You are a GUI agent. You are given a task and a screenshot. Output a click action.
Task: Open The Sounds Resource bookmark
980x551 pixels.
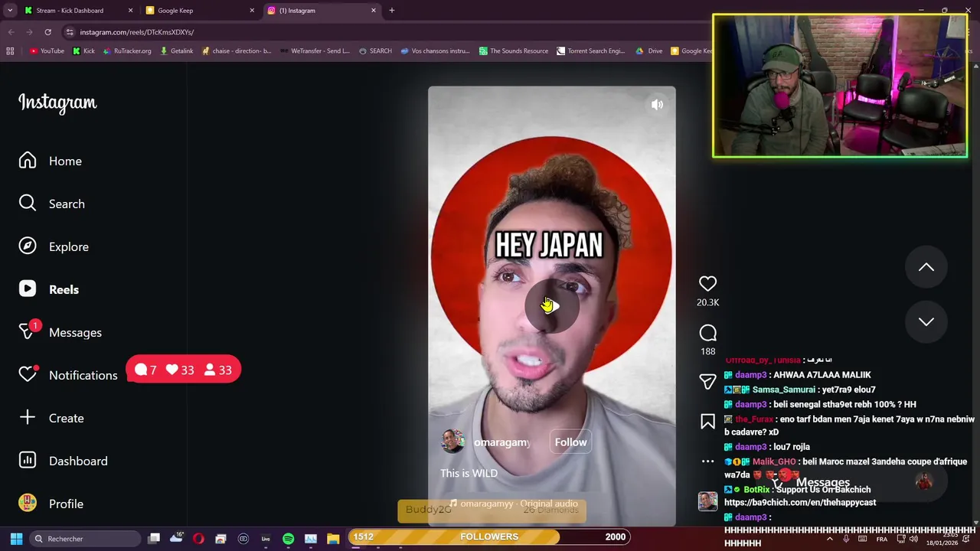(x=514, y=51)
